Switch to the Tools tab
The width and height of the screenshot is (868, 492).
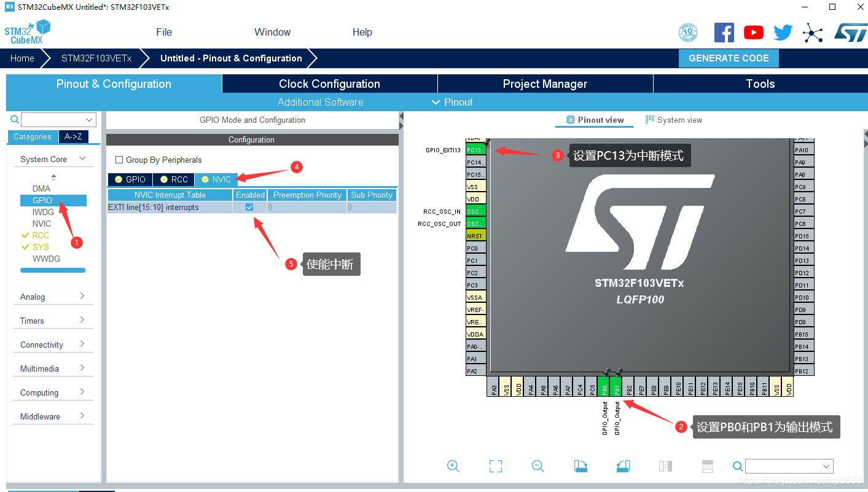pyautogui.click(x=760, y=84)
